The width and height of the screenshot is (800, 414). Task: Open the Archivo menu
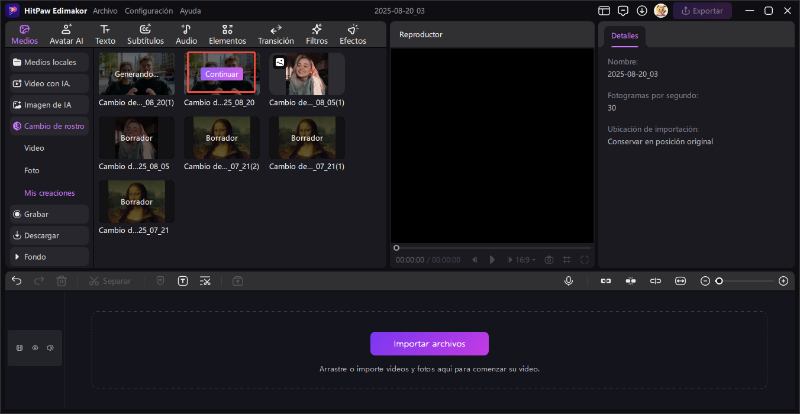(x=105, y=11)
